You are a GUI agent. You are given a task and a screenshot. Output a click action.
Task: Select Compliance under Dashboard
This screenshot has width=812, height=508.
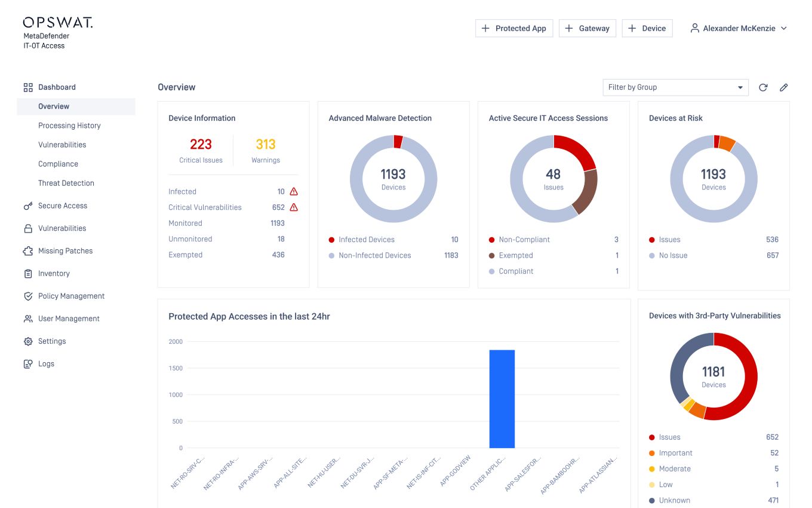[x=58, y=164]
